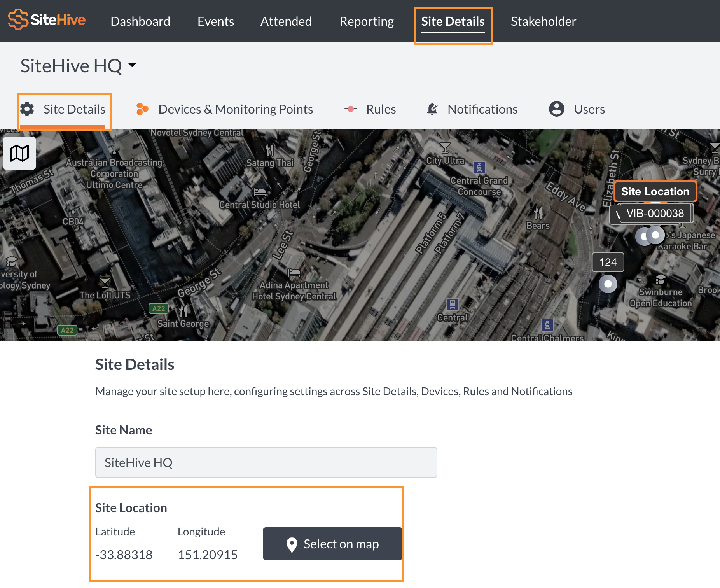Click the longitude value 151.20915
720x588 pixels.
coord(208,555)
